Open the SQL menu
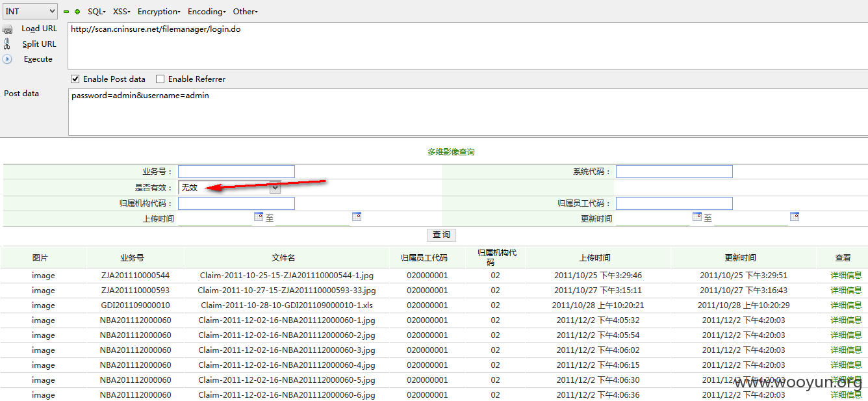The width and height of the screenshot is (868, 401). (x=97, y=12)
